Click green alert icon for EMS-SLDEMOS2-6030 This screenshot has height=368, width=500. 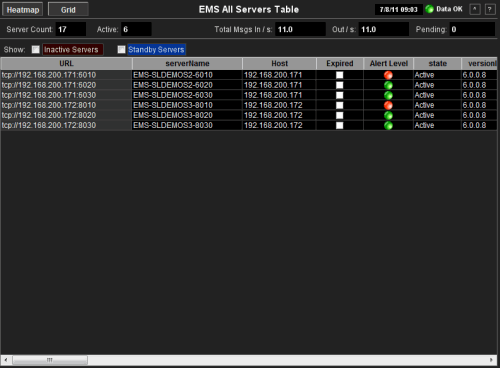[388, 95]
